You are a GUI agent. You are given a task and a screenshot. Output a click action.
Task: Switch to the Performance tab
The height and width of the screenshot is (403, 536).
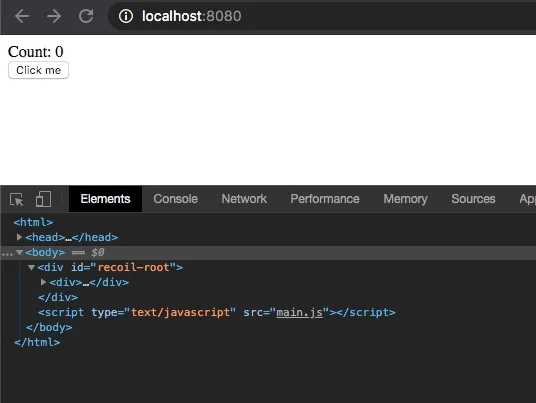point(325,199)
